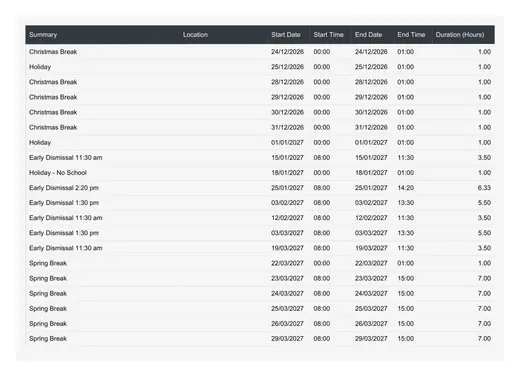520x368 pixels.
Task: Click start date 24/03/2027
Action: tap(287, 293)
